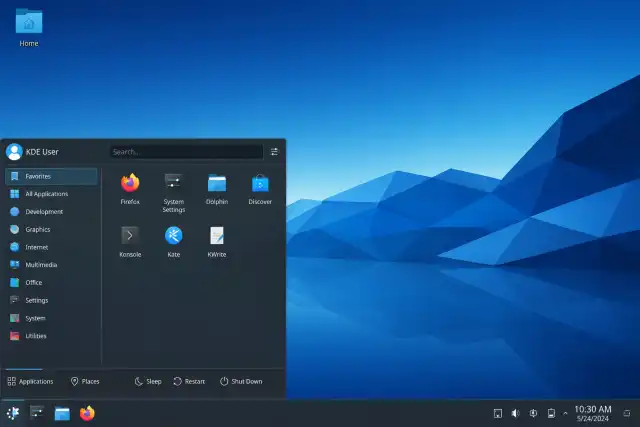The width and height of the screenshot is (640, 427).
Task: Launch Firefox from the taskbar
Action: [x=87, y=413]
